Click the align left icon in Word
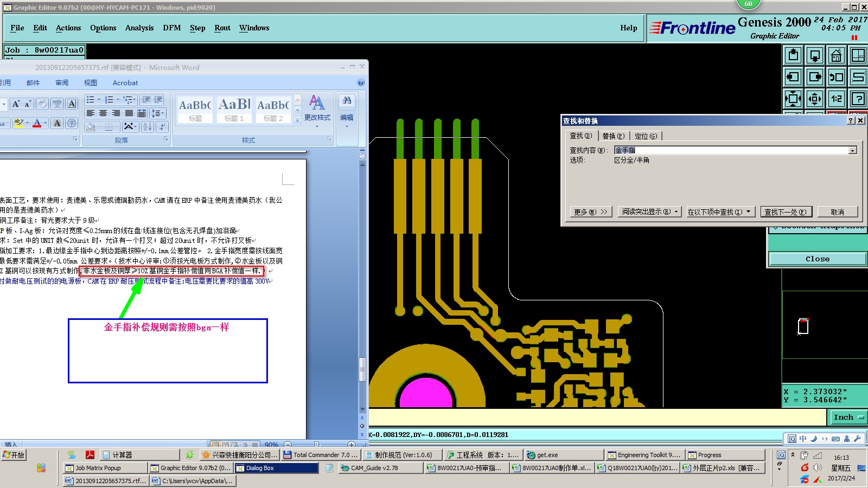The width and height of the screenshot is (868, 488). (90, 113)
